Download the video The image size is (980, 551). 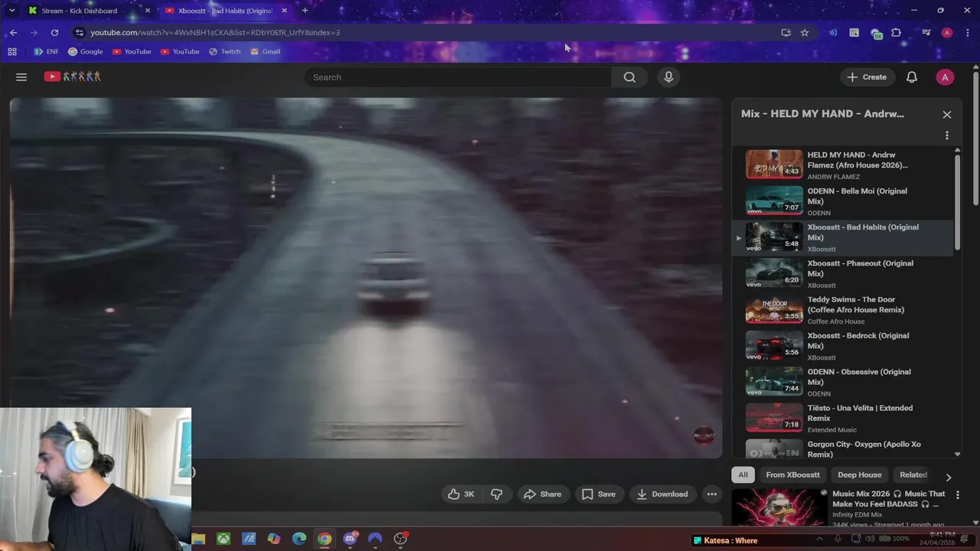point(662,494)
